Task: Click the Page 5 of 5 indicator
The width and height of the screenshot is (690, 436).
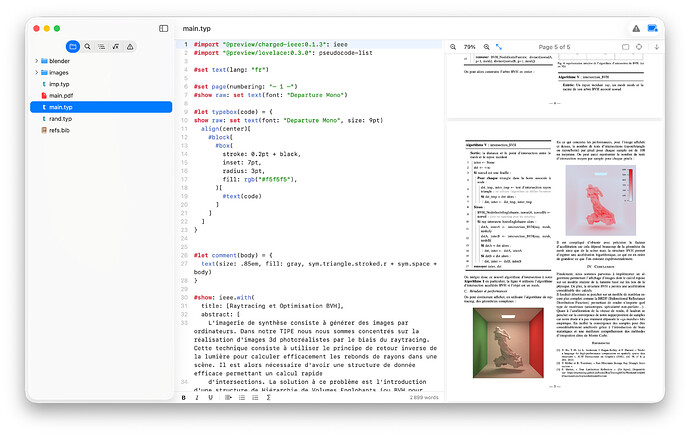Action: pyautogui.click(x=554, y=47)
